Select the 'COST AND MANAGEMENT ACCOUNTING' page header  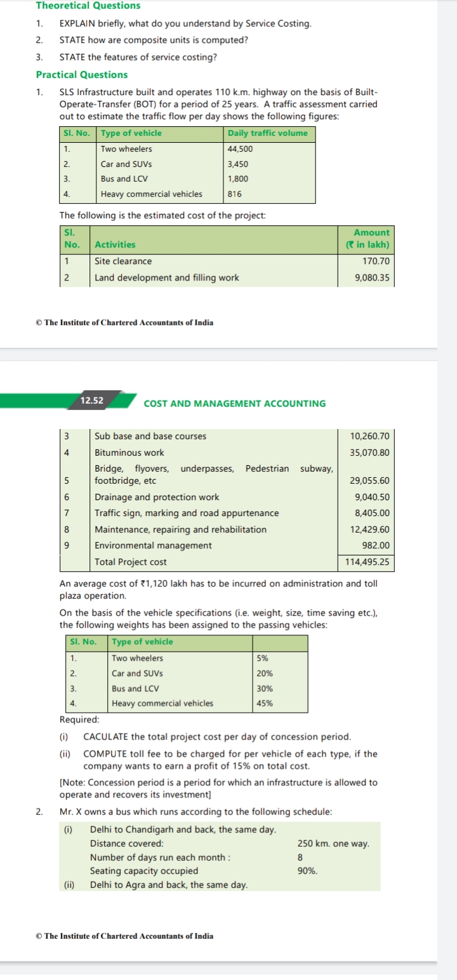(235, 404)
